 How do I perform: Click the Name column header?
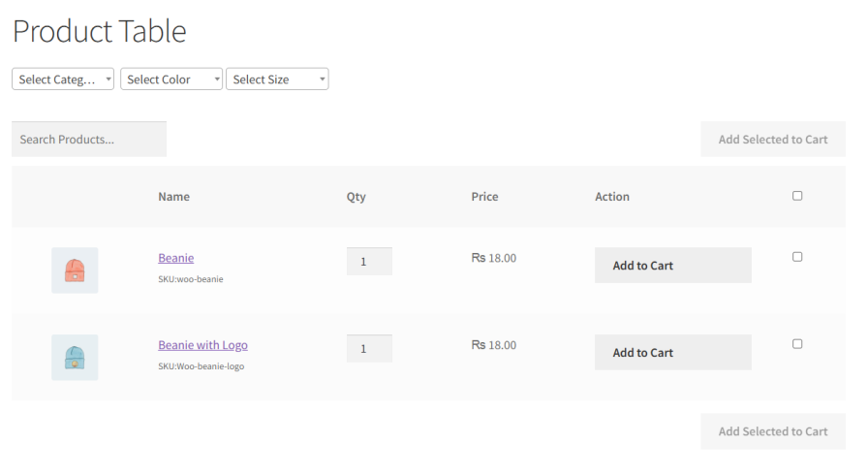174,197
